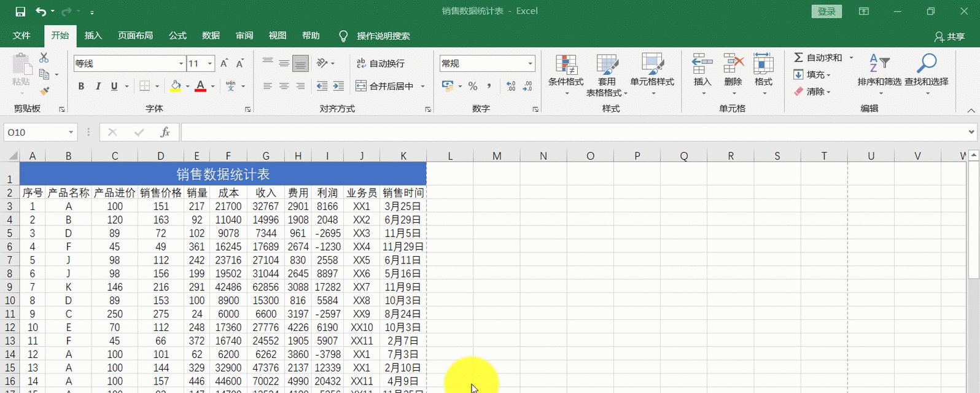
Task: Open text orientation options
Action: (x=325, y=63)
